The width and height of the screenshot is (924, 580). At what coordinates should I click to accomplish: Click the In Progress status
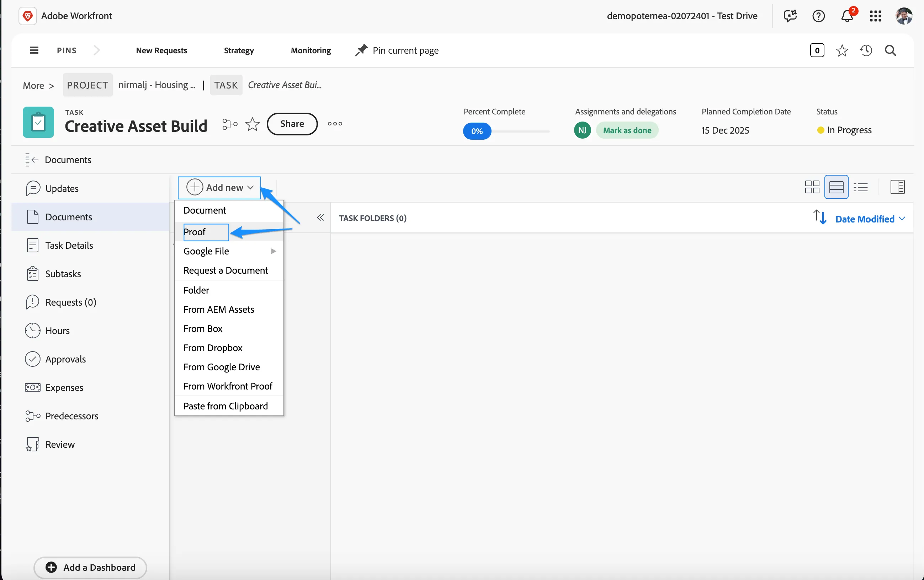pos(844,130)
